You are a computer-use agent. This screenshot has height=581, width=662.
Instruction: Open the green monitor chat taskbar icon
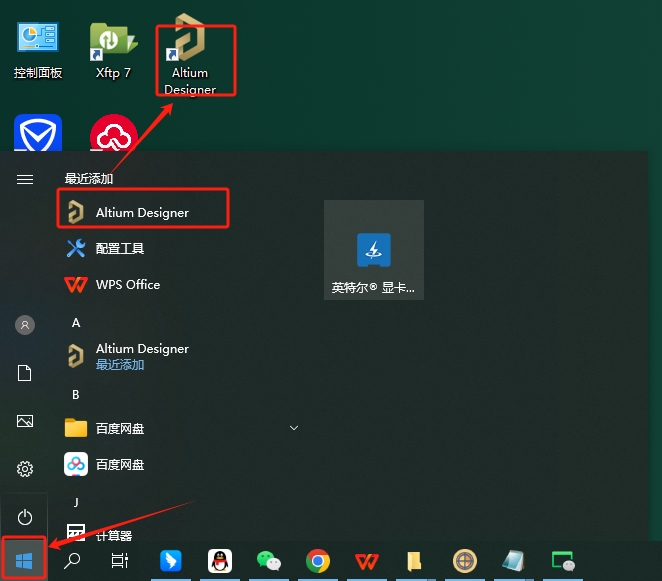pyautogui.click(x=563, y=561)
